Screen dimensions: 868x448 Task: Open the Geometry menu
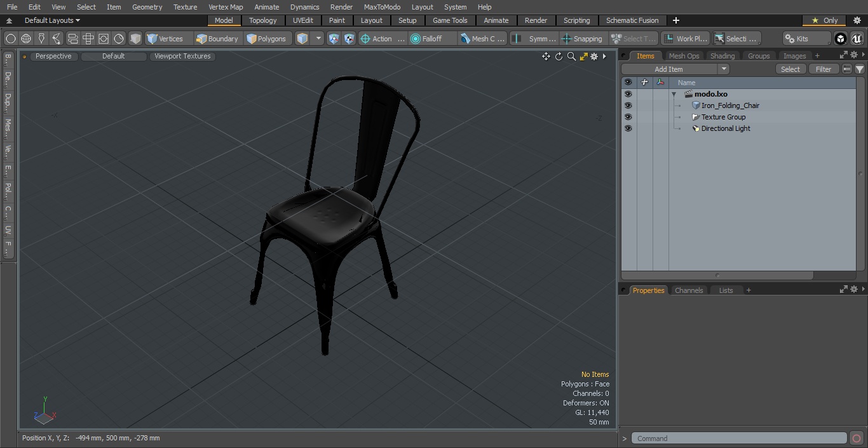pyautogui.click(x=147, y=7)
